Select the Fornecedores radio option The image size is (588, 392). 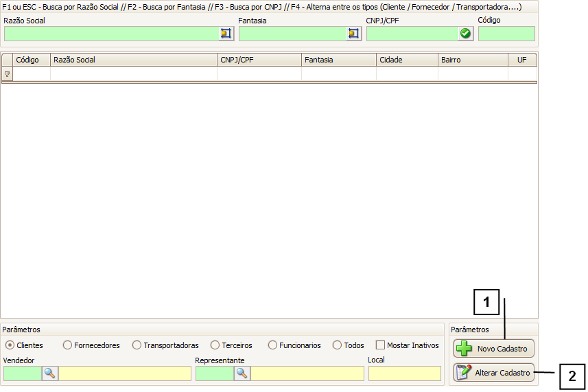point(67,345)
